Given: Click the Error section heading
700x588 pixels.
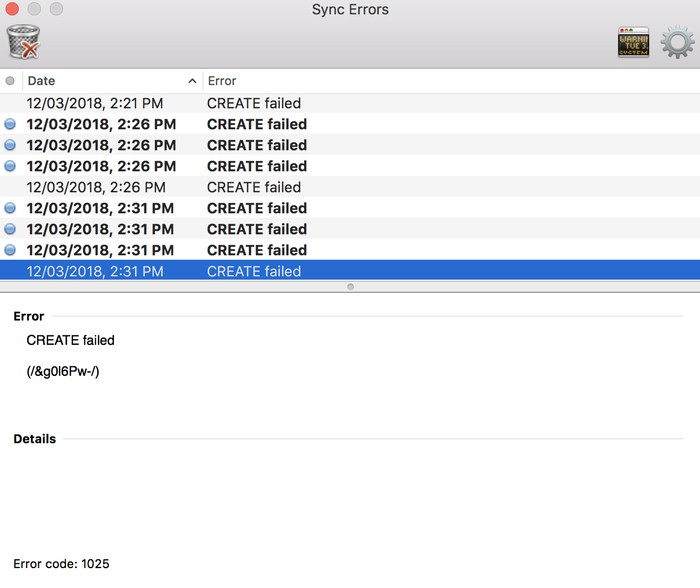Looking at the screenshot, I should click(29, 316).
